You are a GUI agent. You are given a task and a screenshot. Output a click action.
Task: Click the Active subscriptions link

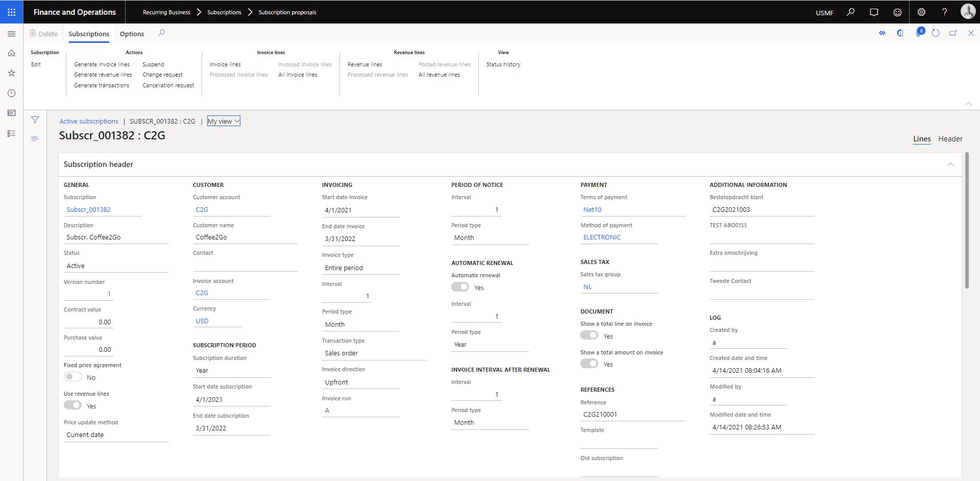89,121
